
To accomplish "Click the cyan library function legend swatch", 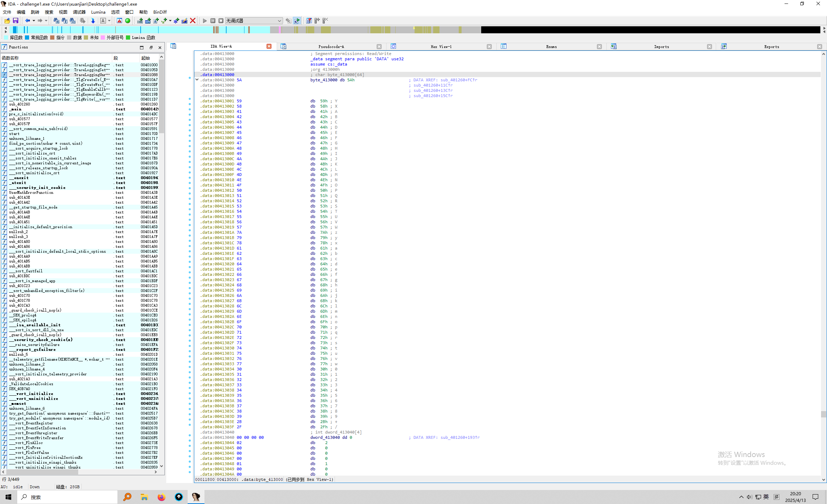I will (x=6, y=38).
